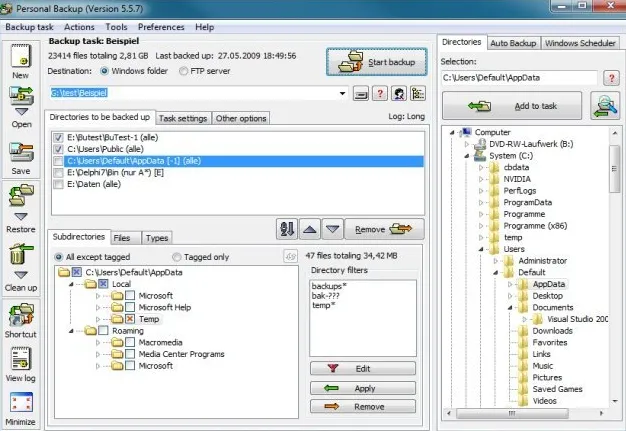Click the refresh icon near Tagged only
The height and width of the screenshot is (431, 626).
290,256
